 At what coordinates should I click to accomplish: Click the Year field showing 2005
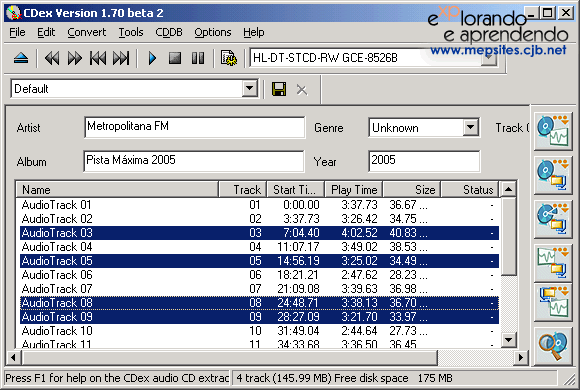424,161
